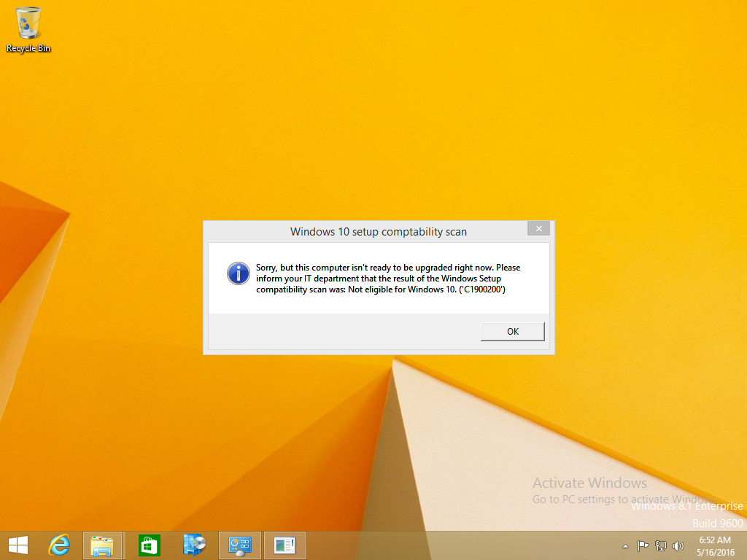Open the Action Center flag icon
Image resolution: width=747 pixels, height=560 pixels.
click(x=643, y=545)
